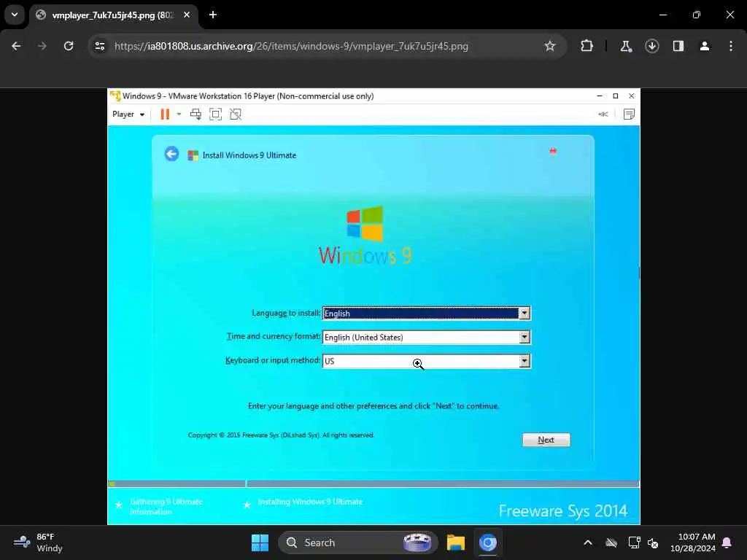Click the display/network tray icon
Screen dimensions: 747x560
coord(634,542)
